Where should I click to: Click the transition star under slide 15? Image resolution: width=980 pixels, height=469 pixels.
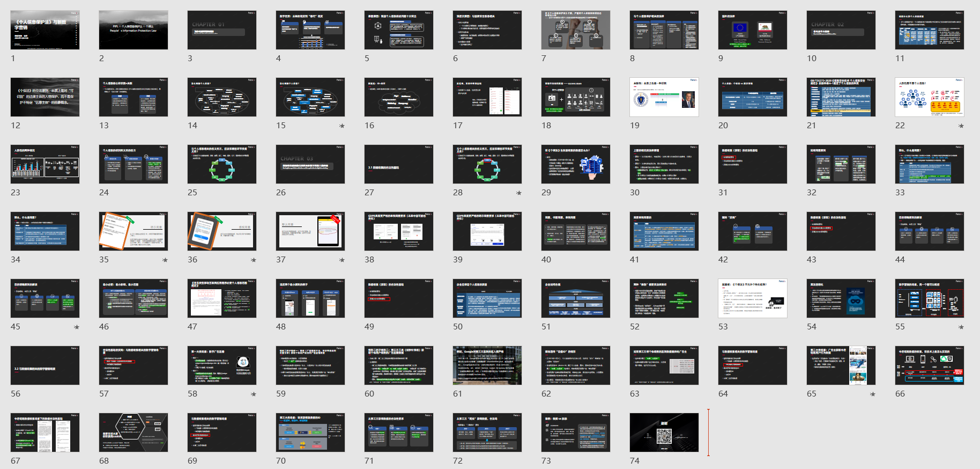tap(342, 126)
